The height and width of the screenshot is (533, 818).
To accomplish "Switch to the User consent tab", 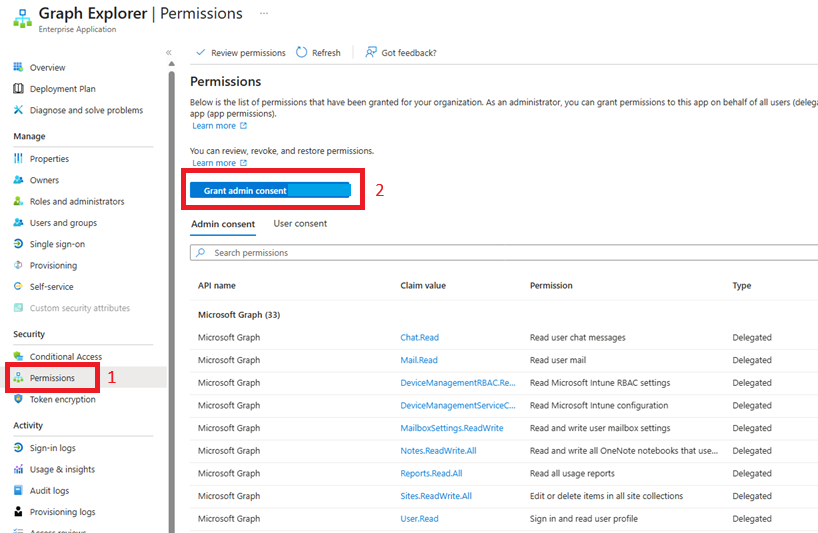I will (x=300, y=223).
